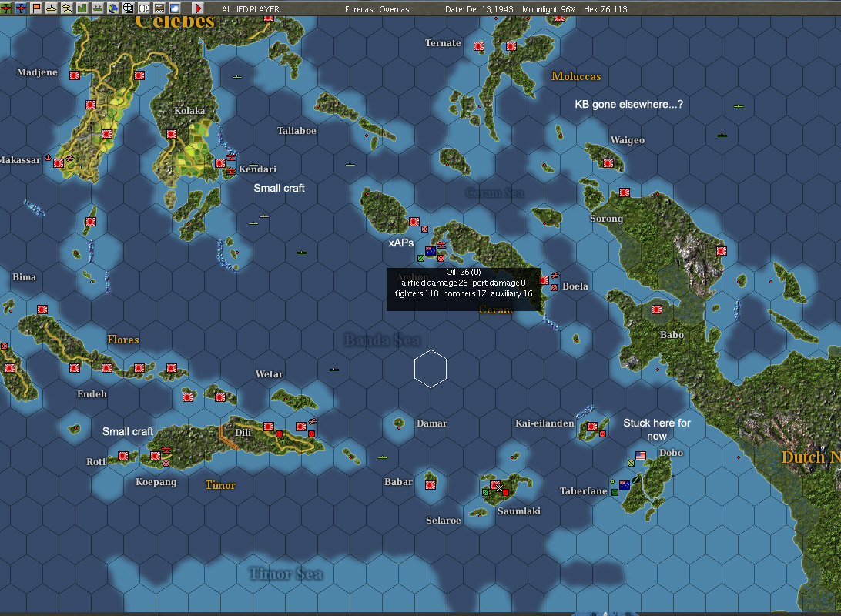
Task: Click the red plane on blue toolbar icon
Action: coord(21,8)
